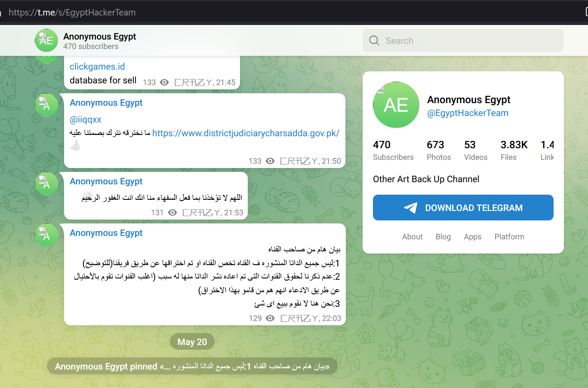The image size is (588, 388).
Task: Click views eye icon on 21:45 message
Action: tap(164, 82)
